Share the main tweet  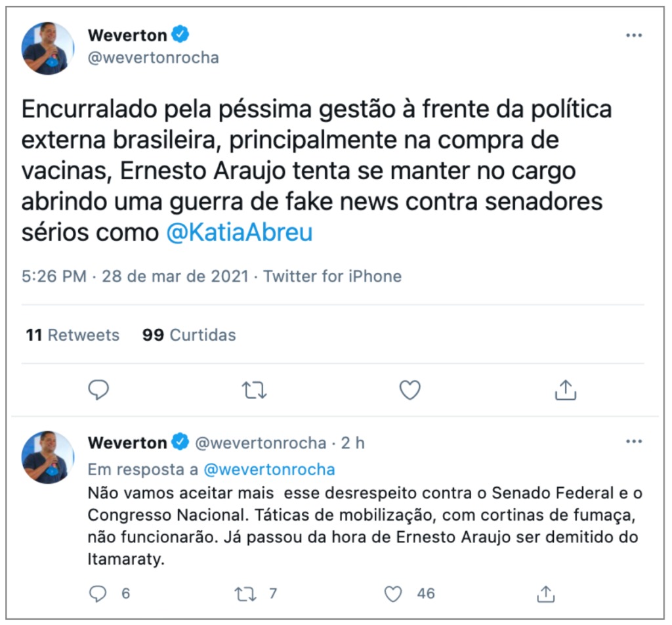565,391
